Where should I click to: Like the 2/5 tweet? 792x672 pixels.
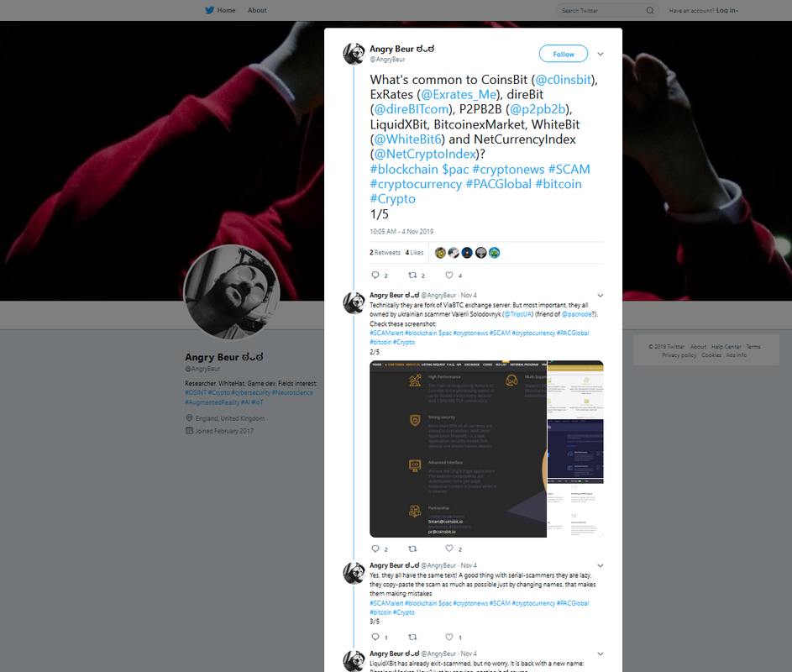coord(449,549)
